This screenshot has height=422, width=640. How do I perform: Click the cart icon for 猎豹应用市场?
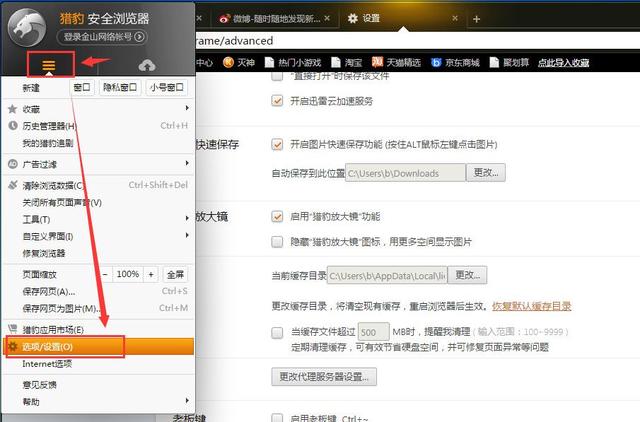tap(13, 329)
